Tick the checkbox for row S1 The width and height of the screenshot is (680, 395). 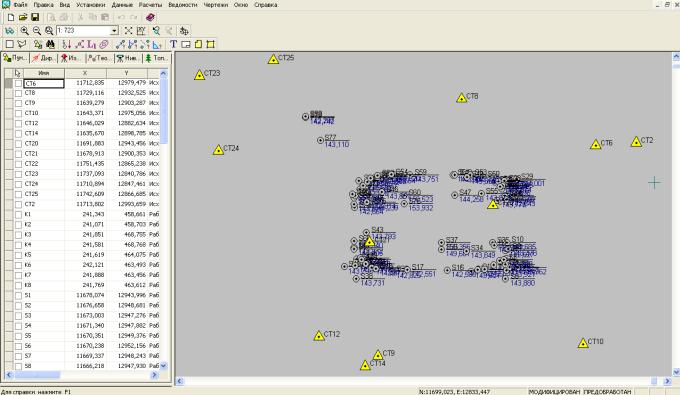(18, 295)
